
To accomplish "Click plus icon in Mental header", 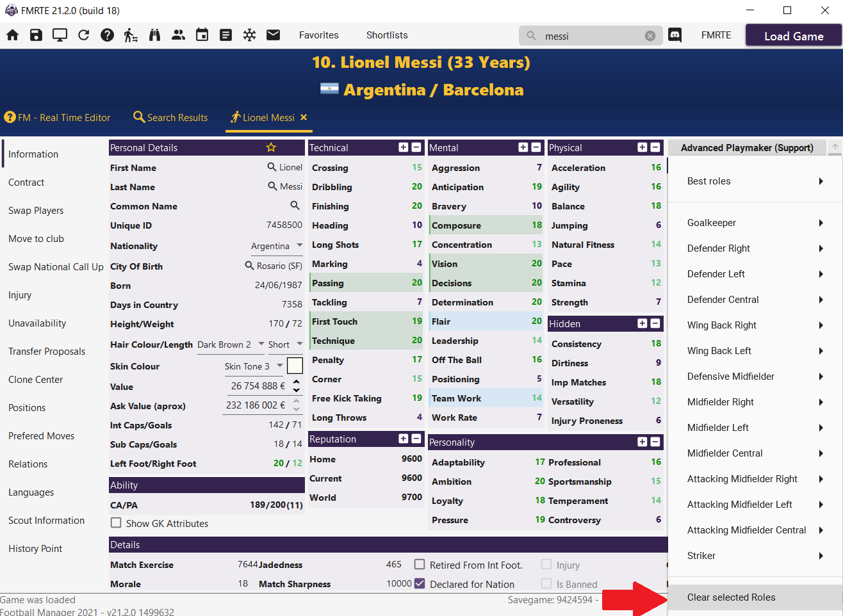I will pyautogui.click(x=523, y=147).
